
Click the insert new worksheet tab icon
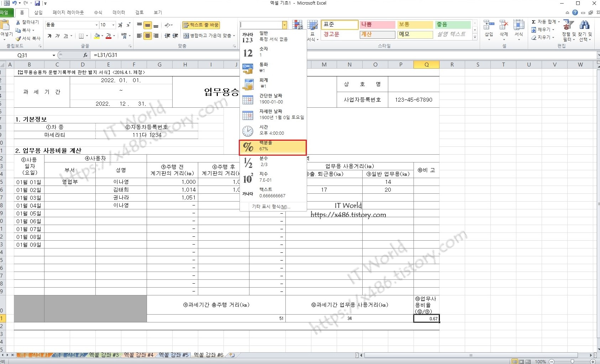pyautogui.click(x=232, y=355)
